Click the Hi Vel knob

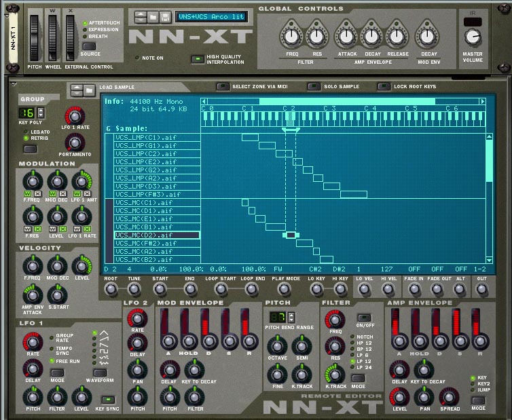click(388, 289)
